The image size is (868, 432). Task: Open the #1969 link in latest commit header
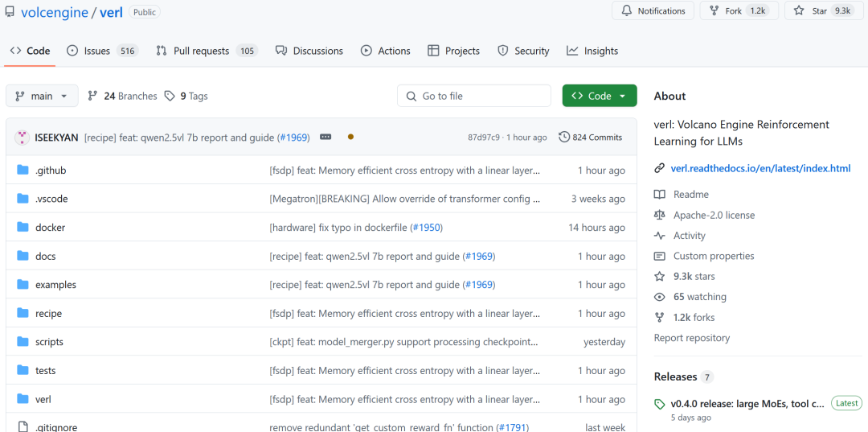tap(294, 138)
